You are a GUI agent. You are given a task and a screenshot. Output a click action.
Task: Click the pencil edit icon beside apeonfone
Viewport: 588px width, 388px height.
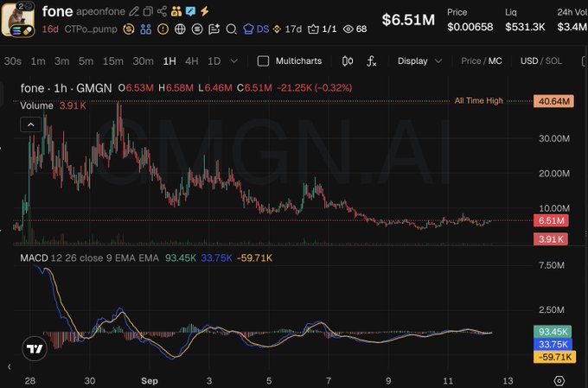pyautogui.click(x=134, y=11)
